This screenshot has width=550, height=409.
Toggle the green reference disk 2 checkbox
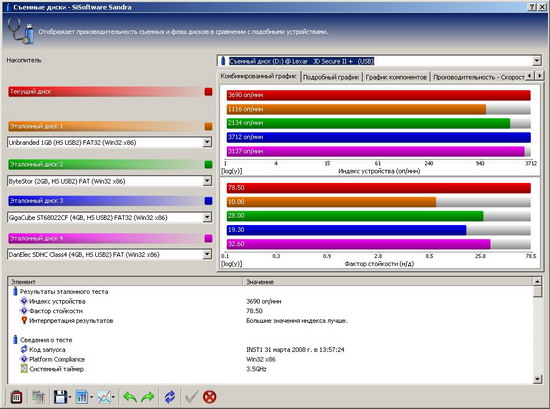pos(208,164)
